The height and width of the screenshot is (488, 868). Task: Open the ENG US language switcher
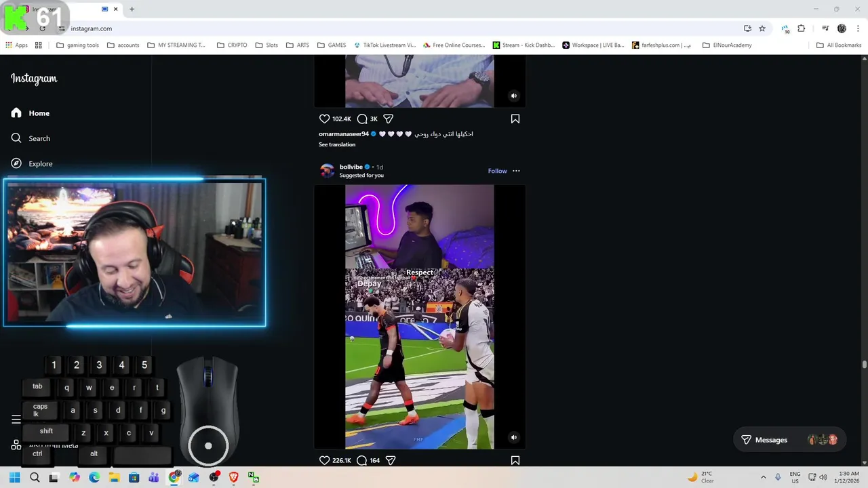click(795, 477)
